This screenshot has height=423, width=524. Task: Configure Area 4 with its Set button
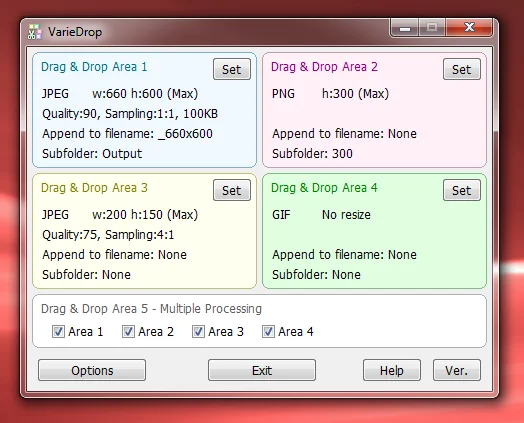click(x=462, y=190)
